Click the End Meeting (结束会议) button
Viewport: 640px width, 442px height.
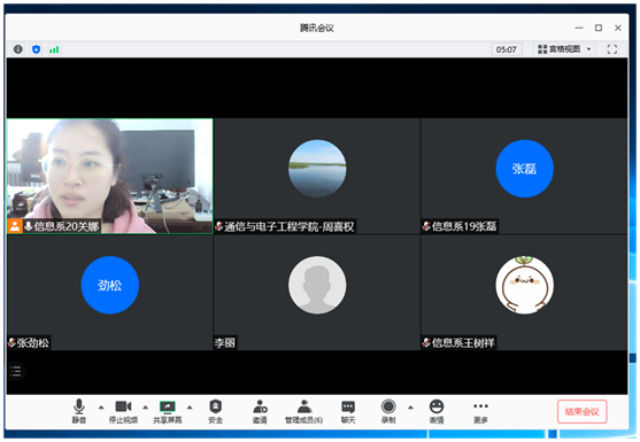[581, 411]
